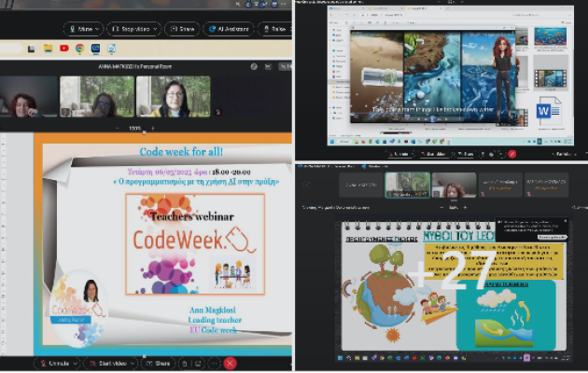Switch to the Webex app taskbar icon
Viewport: 588px width, 373px height.
pos(95,48)
